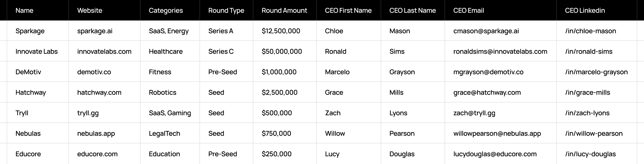The image size is (644, 164).
Task: Click the Hatchway row name cell
Action: [38, 92]
